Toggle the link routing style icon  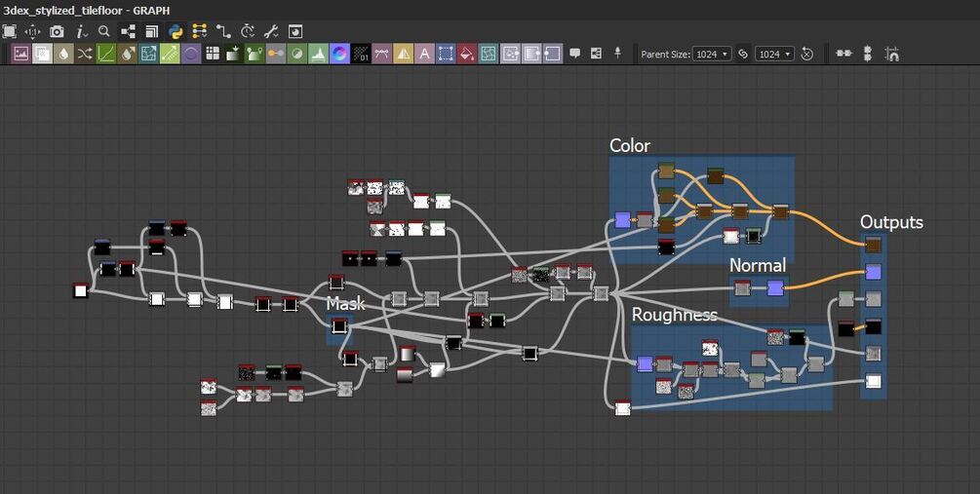pyautogui.click(x=223, y=31)
